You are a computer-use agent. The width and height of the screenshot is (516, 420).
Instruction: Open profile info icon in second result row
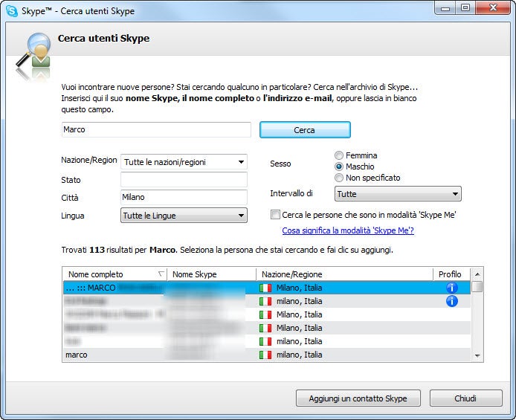451,301
